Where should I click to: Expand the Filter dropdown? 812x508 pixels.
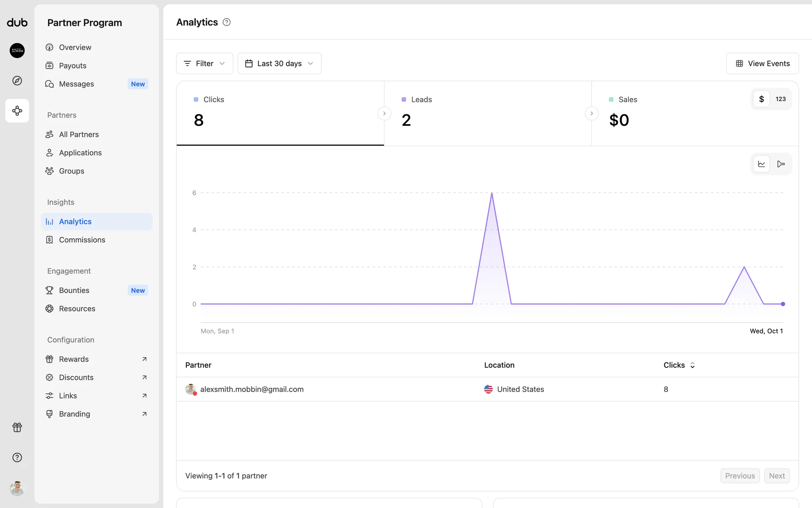[x=204, y=63]
